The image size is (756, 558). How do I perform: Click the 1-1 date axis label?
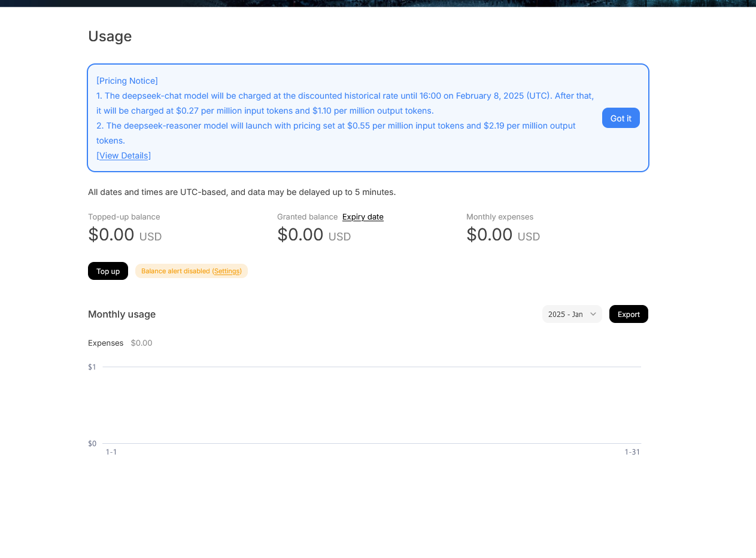(111, 452)
